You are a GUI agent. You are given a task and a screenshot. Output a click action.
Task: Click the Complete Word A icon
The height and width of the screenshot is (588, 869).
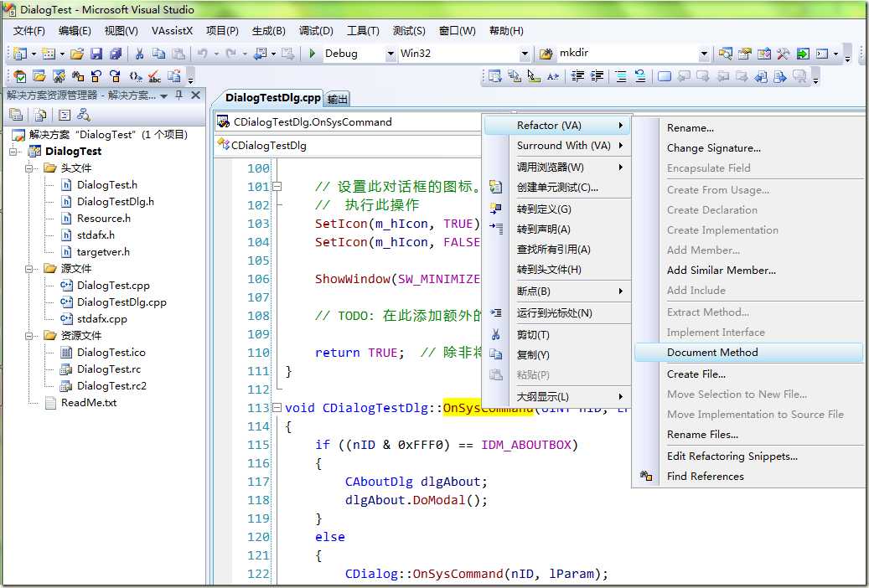pos(552,76)
